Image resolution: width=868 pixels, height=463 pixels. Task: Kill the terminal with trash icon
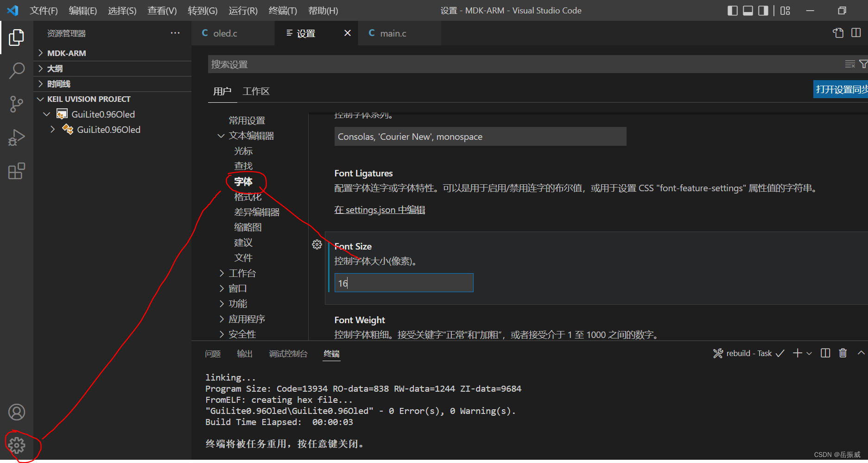pos(843,353)
